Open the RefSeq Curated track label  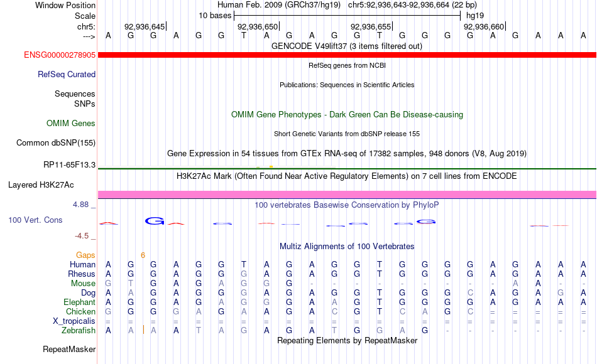[x=66, y=74]
